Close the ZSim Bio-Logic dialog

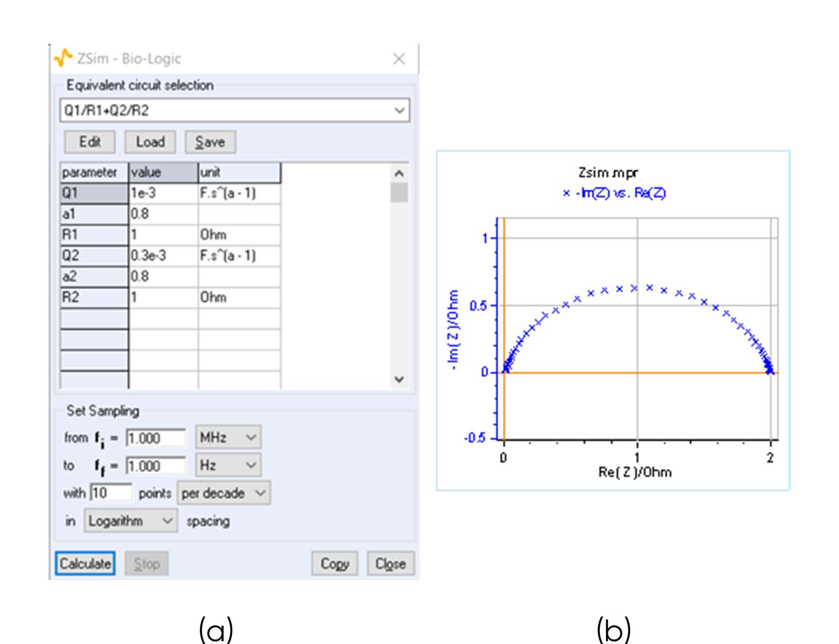pos(399,59)
